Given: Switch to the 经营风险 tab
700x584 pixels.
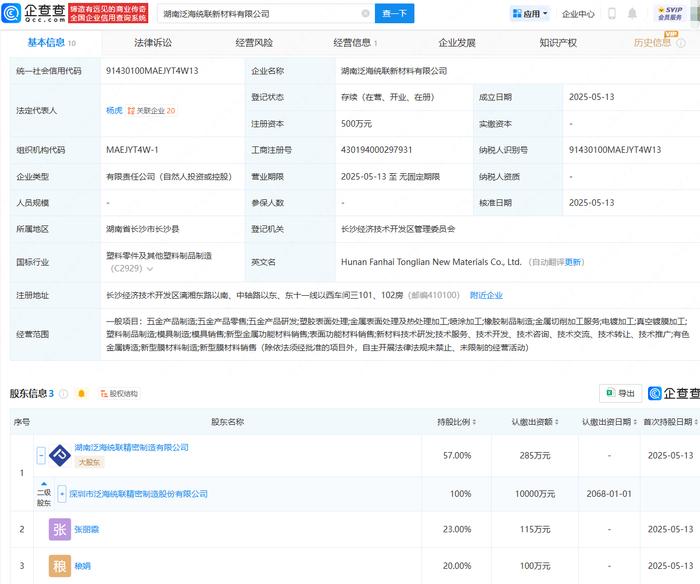Looking at the screenshot, I should click(x=254, y=43).
